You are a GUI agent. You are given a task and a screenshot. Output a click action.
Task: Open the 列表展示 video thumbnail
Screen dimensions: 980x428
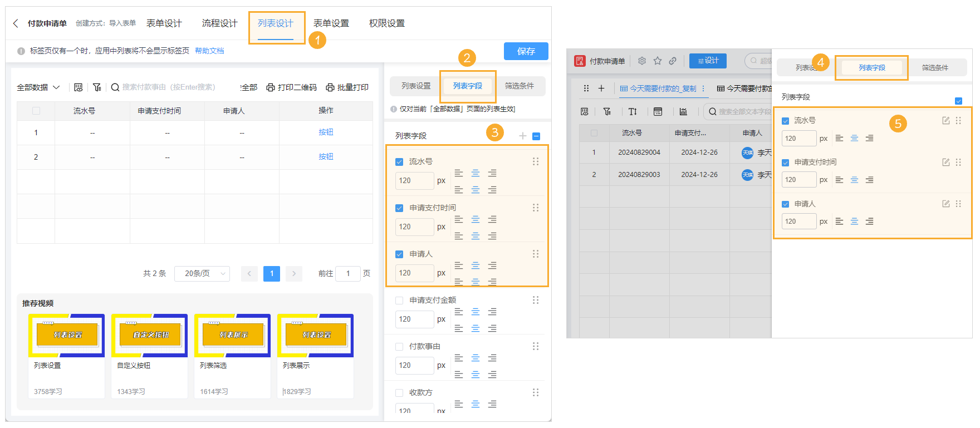point(316,336)
